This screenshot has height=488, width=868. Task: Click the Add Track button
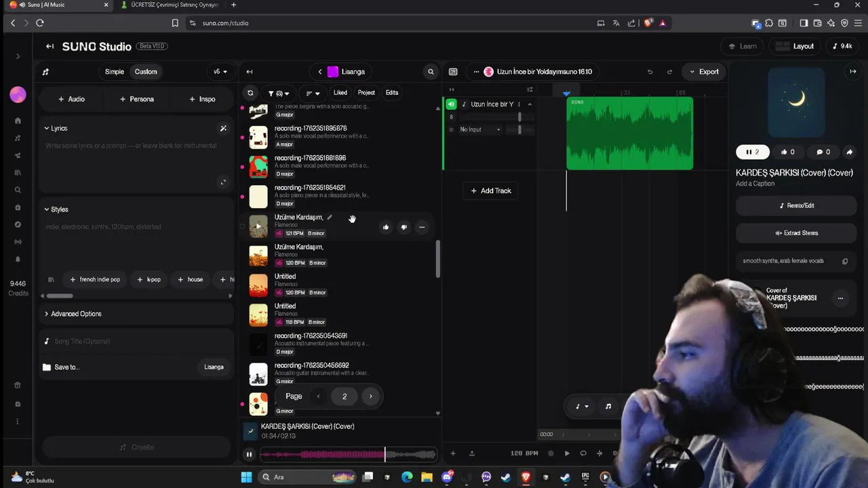click(491, 191)
